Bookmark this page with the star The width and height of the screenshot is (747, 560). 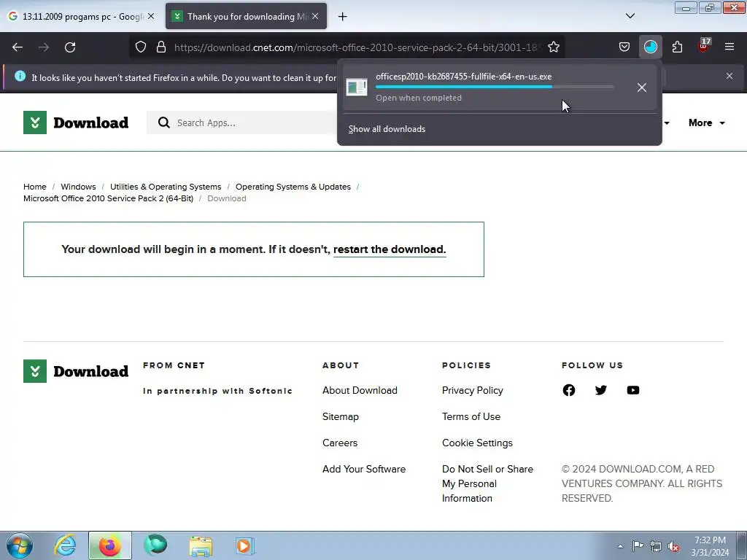click(553, 47)
